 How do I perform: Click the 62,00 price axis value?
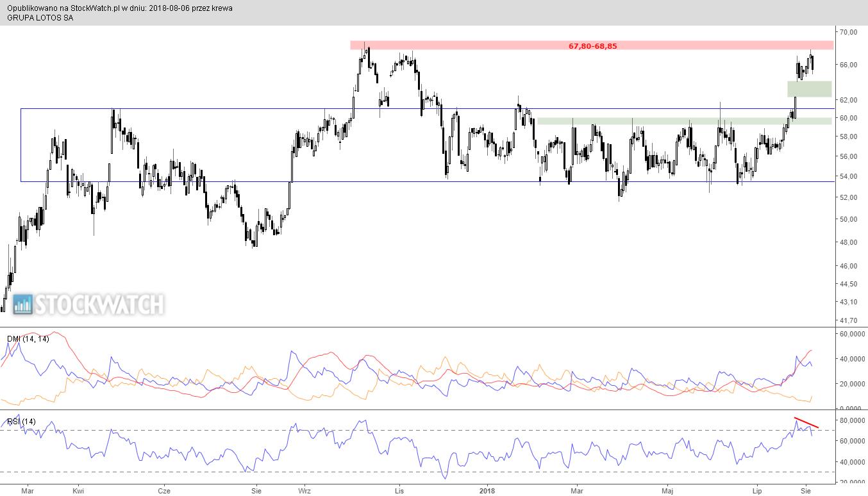click(x=848, y=100)
